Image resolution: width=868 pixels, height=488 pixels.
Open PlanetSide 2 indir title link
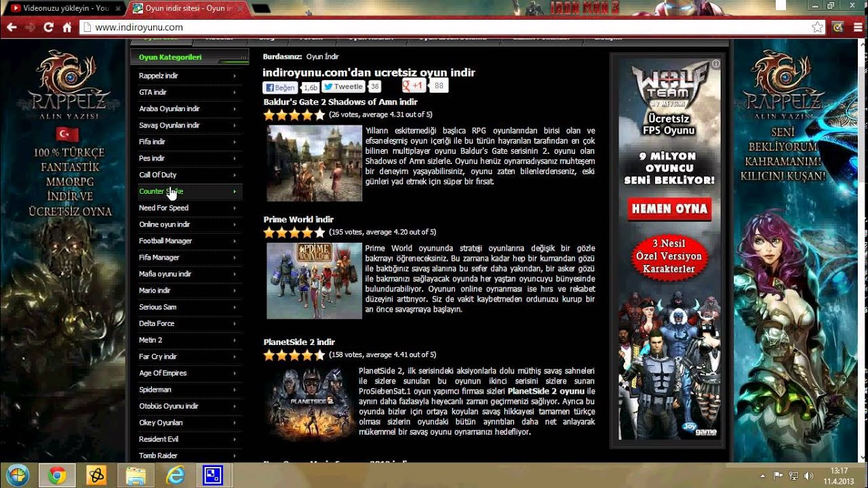[x=299, y=342]
